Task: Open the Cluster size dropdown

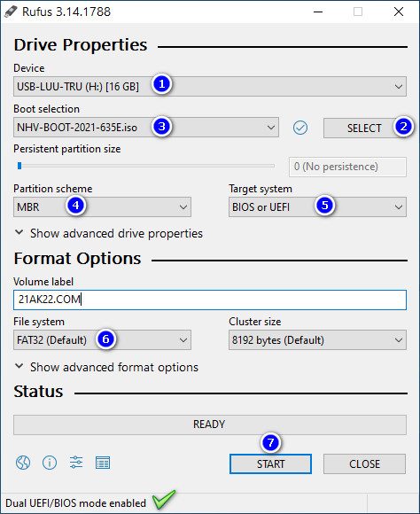Action: point(317,340)
